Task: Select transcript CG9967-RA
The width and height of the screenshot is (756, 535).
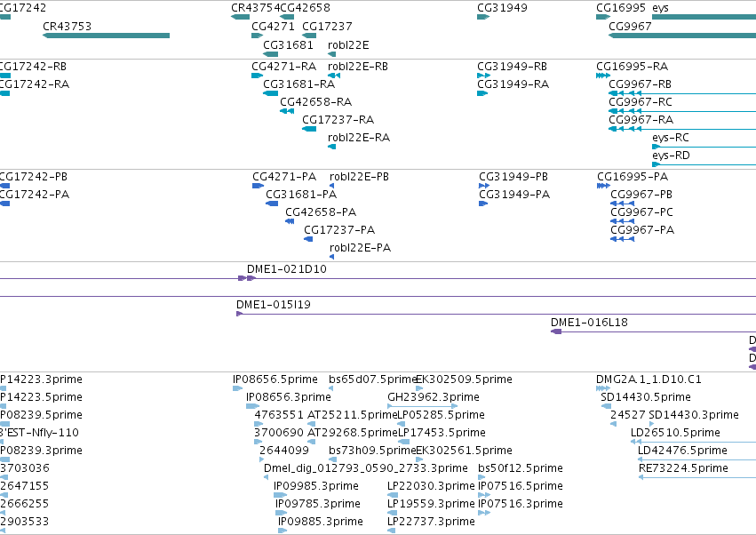Action: pos(641,120)
